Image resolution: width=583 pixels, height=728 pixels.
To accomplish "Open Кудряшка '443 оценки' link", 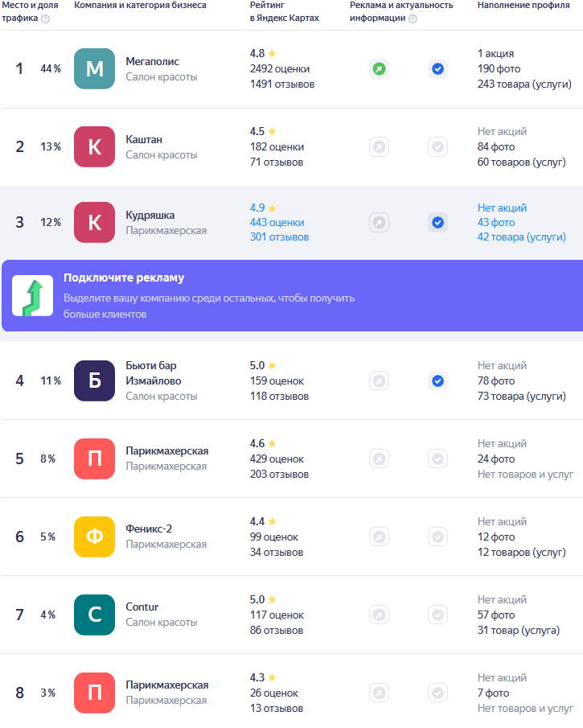I will (x=279, y=223).
